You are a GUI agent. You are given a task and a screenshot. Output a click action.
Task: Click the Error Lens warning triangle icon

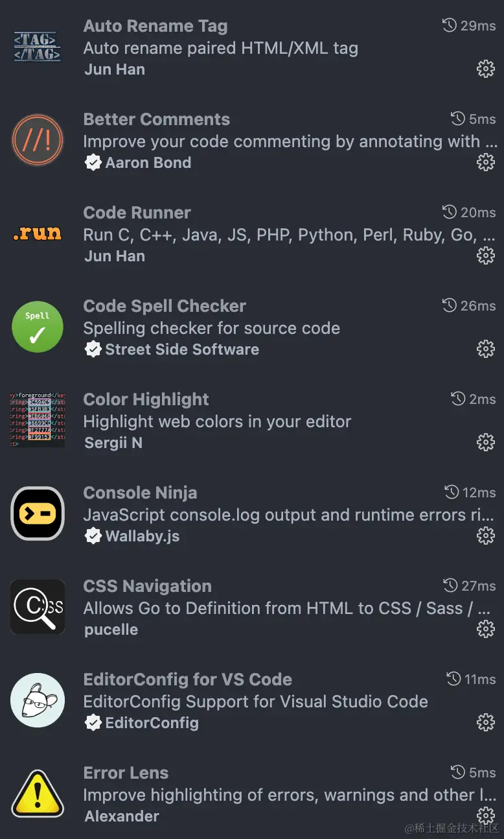[38, 794]
